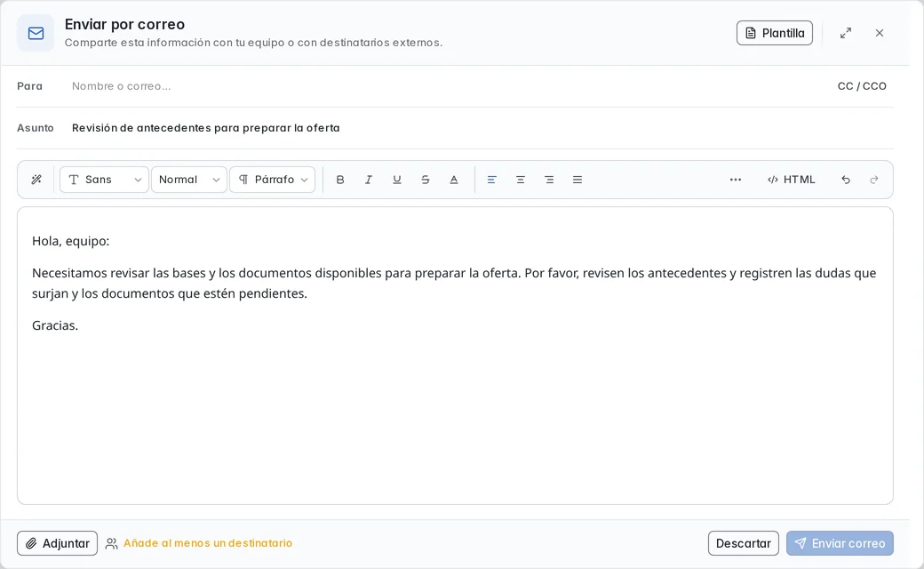The height and width of the screenshot is (569, 924).
Task: Open the text color picker
Action: click(454, 180)
